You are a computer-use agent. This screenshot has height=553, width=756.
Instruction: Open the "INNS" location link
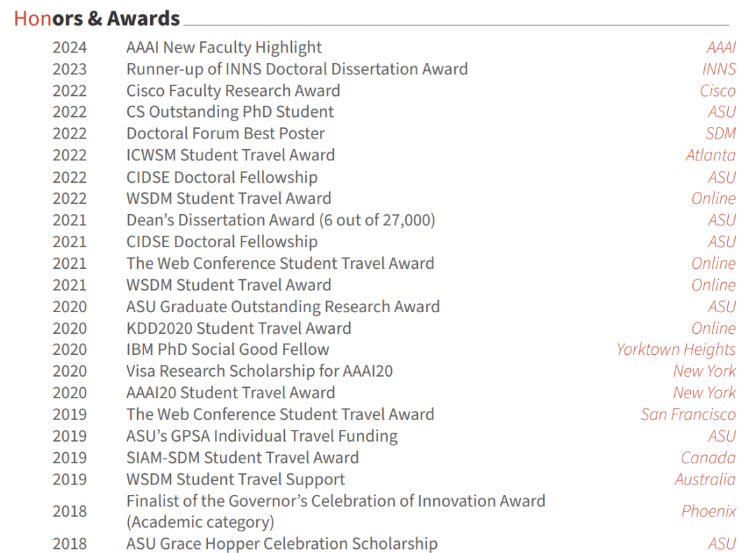click(718, 69)
